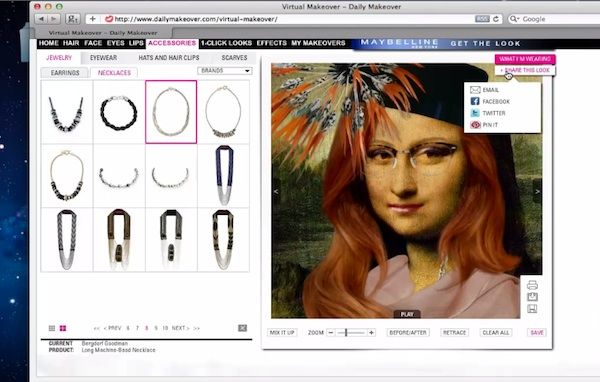Open the FACE menu item
Viewport: 600px width, 382px height.
point(93,43)
